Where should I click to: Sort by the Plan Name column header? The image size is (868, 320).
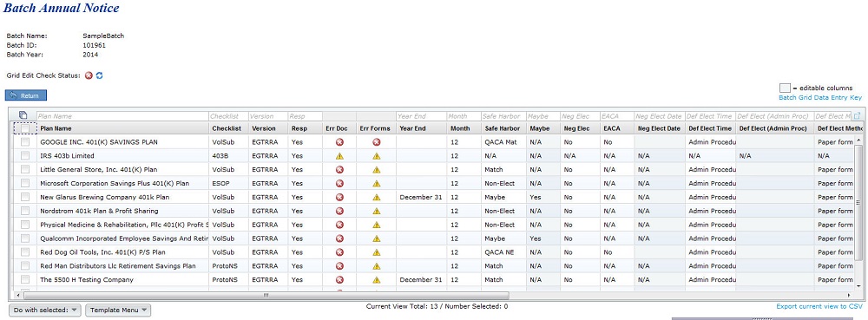pyautogui.click(x=123, y=128)
